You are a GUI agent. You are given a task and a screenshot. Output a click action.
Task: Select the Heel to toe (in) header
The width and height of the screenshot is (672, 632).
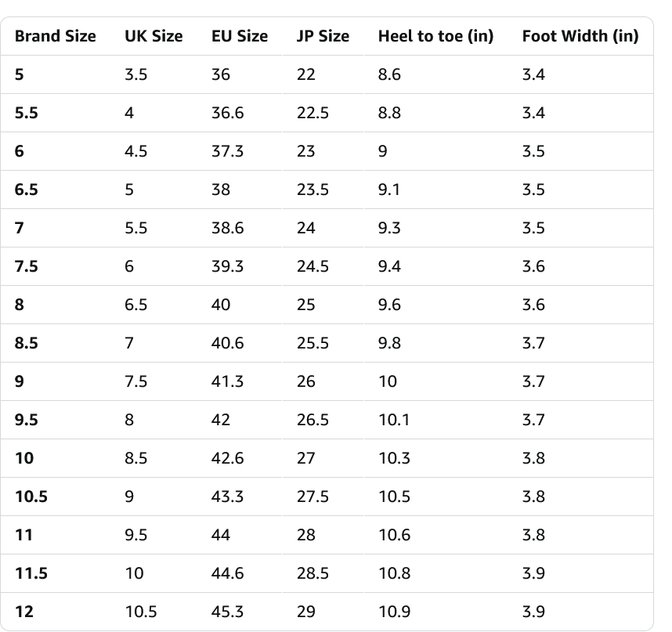click(x=435, y=36)
